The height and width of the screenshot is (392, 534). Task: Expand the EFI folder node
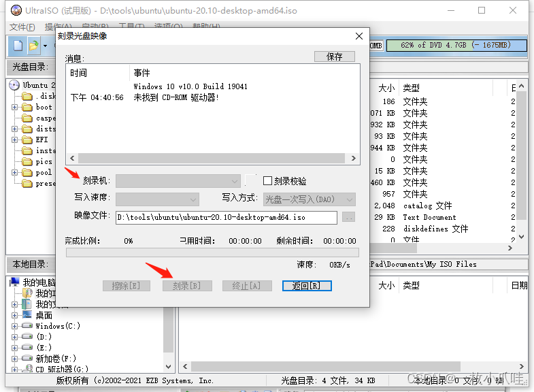(x=14, y=140)
